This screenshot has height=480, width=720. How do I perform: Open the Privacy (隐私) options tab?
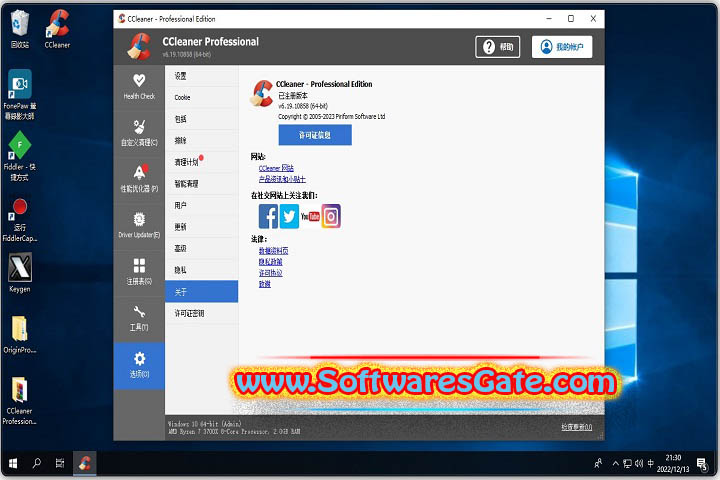pos(202,270)
